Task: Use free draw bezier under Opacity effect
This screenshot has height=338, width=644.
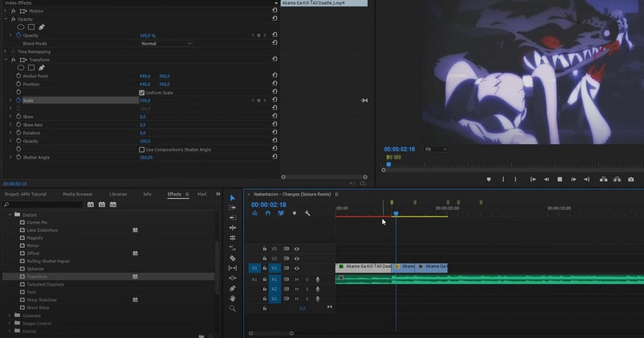Action: point(42,27)
